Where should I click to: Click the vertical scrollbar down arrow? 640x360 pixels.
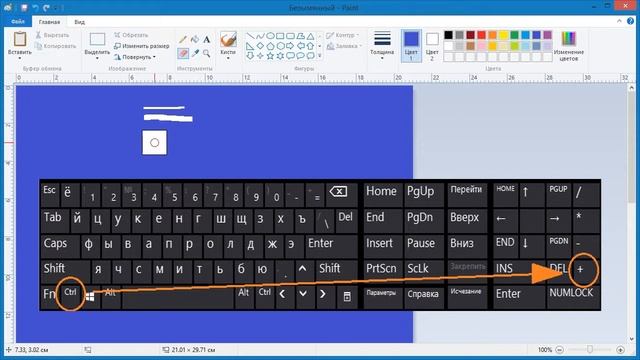[631, 339]
